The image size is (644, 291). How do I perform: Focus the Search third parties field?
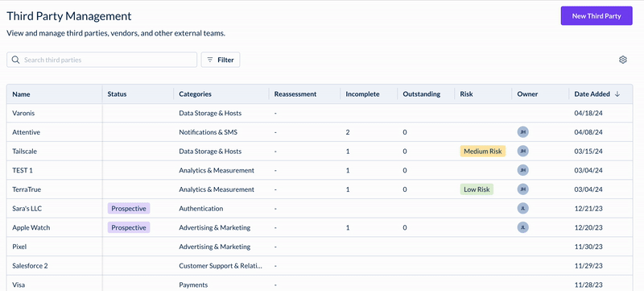102,60
